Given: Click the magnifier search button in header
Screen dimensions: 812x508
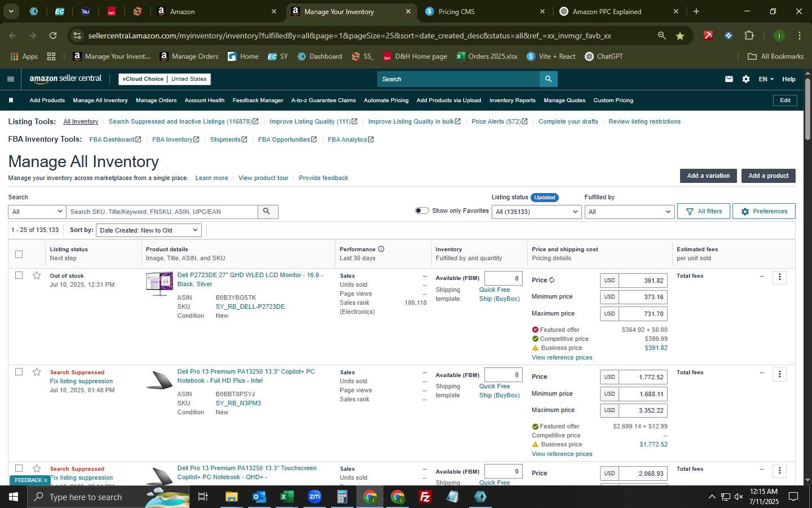Looking at the screenshot, I should coord(548,79).
